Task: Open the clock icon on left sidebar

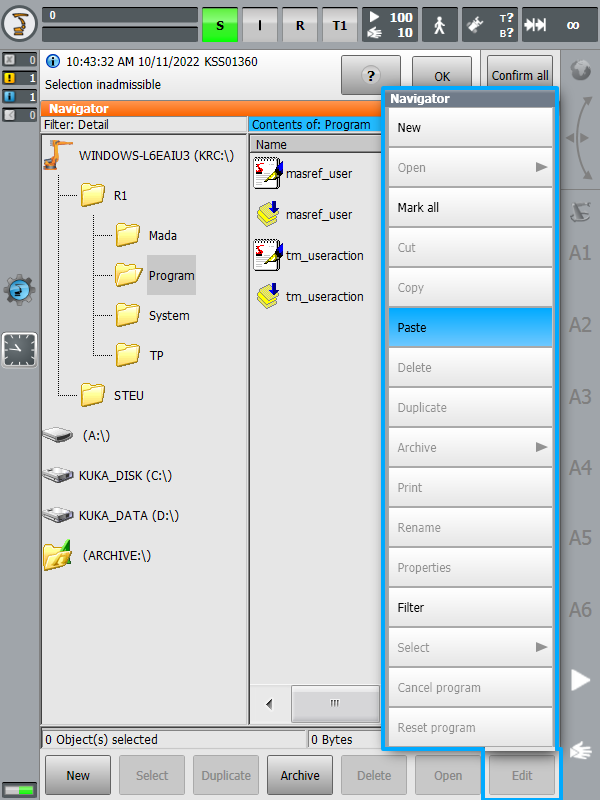Action: (19, 349)
